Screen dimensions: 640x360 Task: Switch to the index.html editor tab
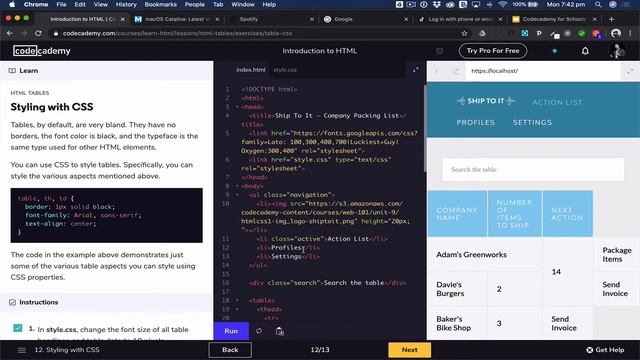click(x=251, y=70)
